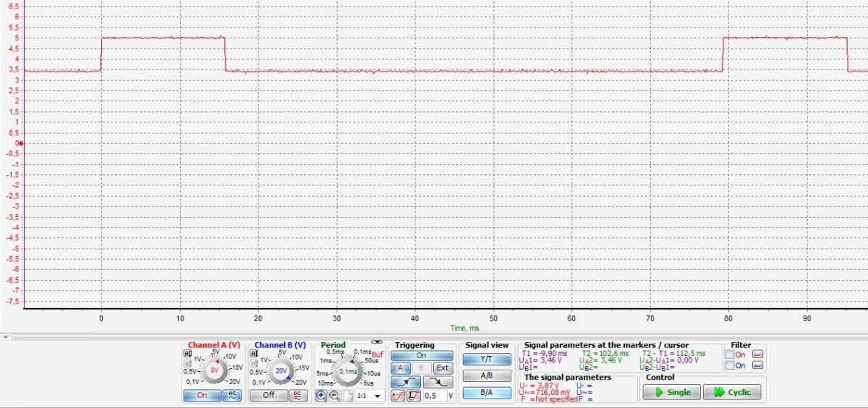The height and width of the screenshot is (408, 868).
Task: Switch signal view to A/B
Action: pos(486,375)
